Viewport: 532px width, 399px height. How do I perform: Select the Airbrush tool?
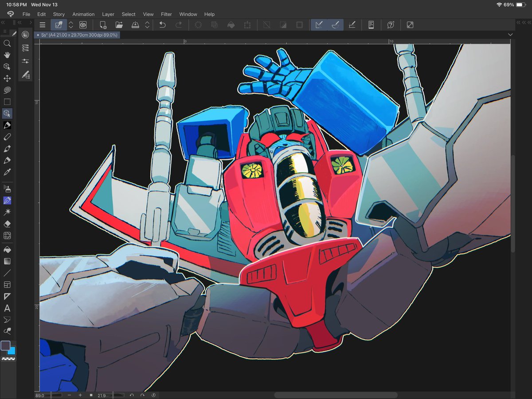coord(7,189)
